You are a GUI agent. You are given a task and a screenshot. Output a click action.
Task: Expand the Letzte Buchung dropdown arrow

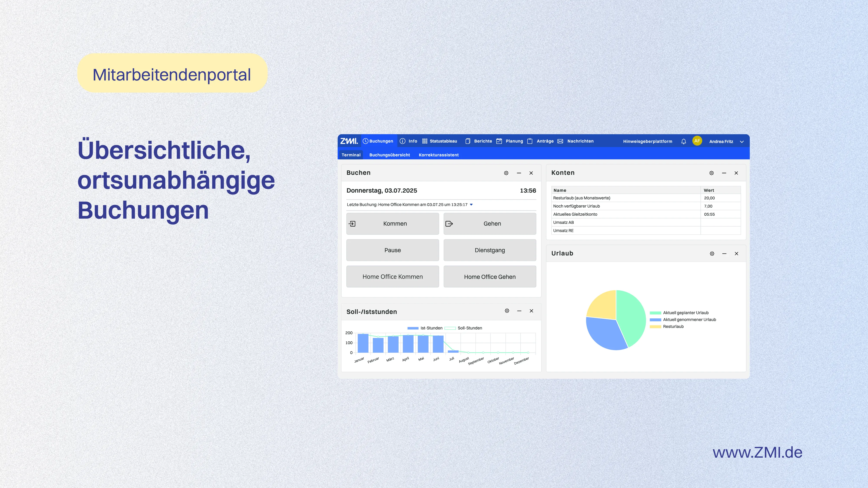pos(471,205)
